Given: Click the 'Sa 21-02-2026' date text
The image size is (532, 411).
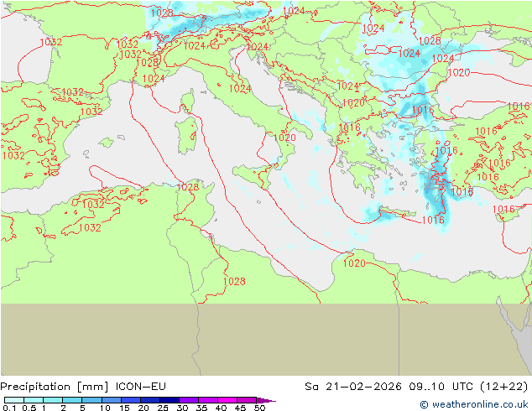Looking at the screenshot, I should (x=353, y=387).
